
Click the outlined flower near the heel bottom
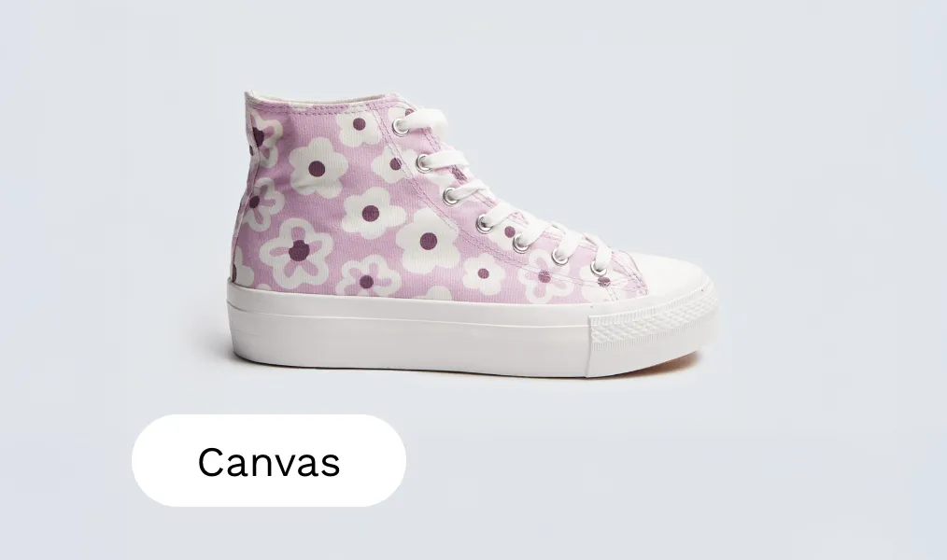coord(297,251)
